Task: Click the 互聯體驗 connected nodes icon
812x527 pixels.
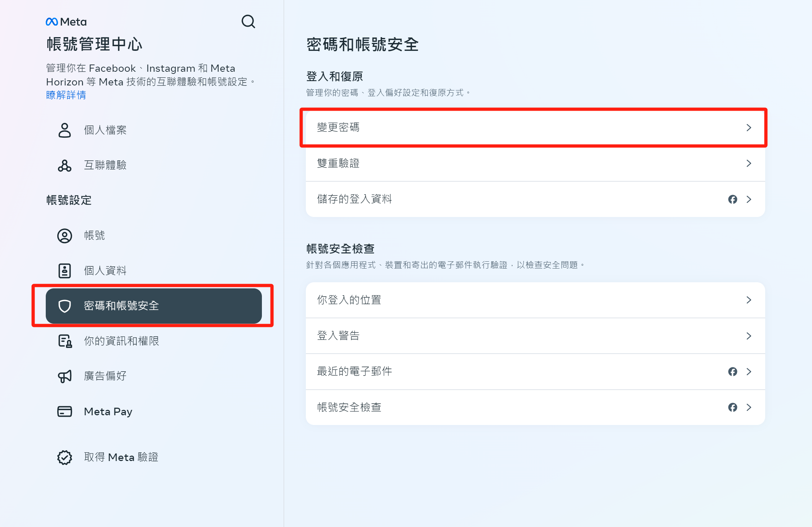Action: [64, 165]
